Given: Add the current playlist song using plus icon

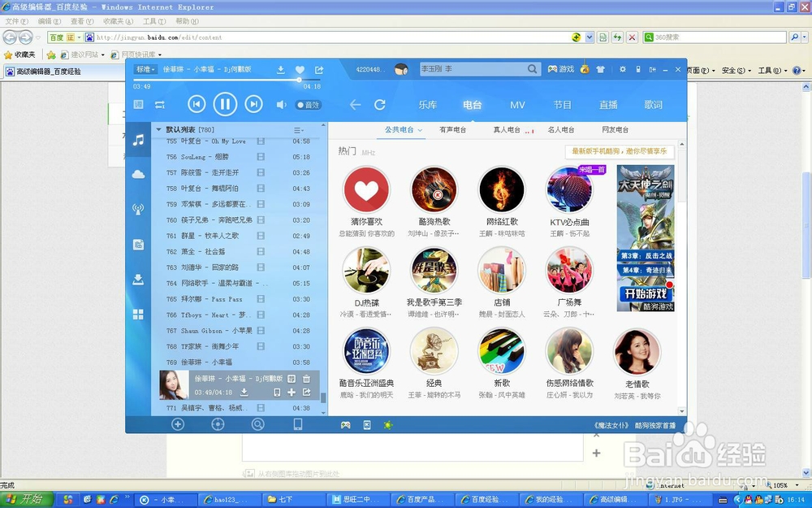Looking at the screenshot, I should pyautogui.click(x=292, y=393).
